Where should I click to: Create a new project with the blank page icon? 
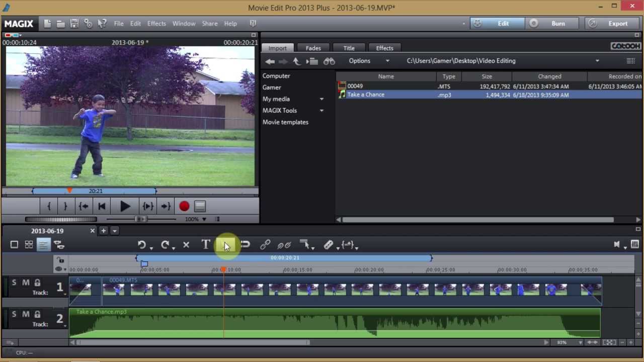click(47, 24)
